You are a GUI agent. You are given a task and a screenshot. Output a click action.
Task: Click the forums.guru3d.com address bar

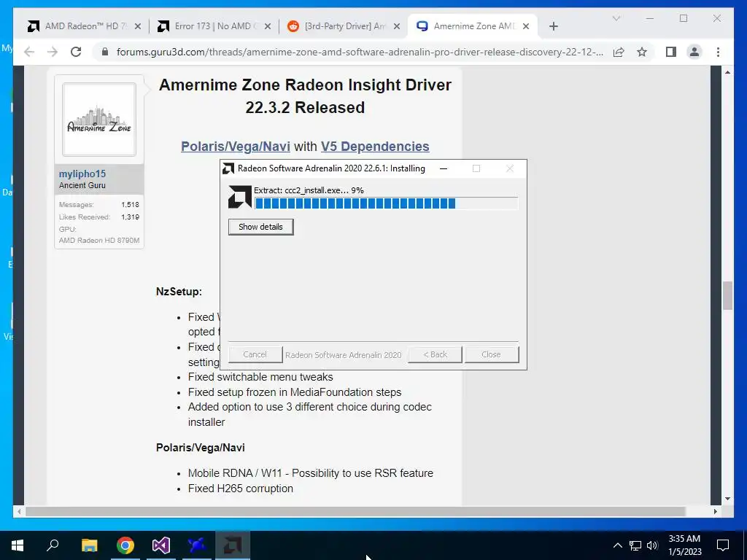360,52
